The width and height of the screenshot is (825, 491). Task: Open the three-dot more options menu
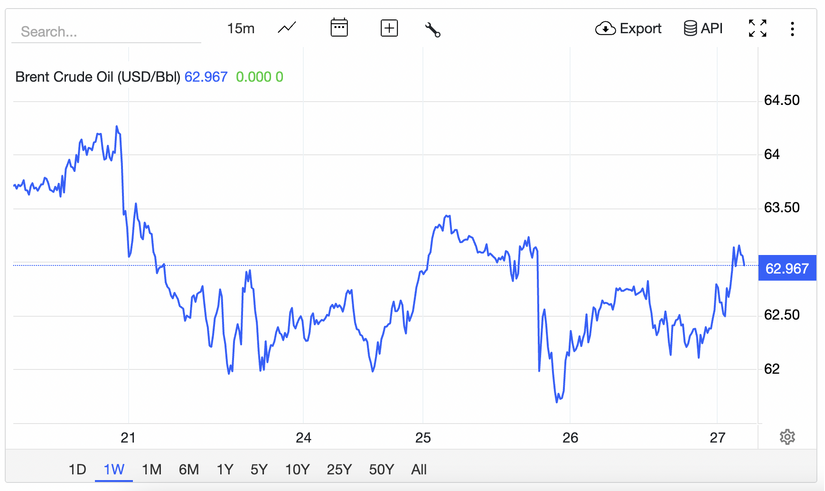[793, 29]
